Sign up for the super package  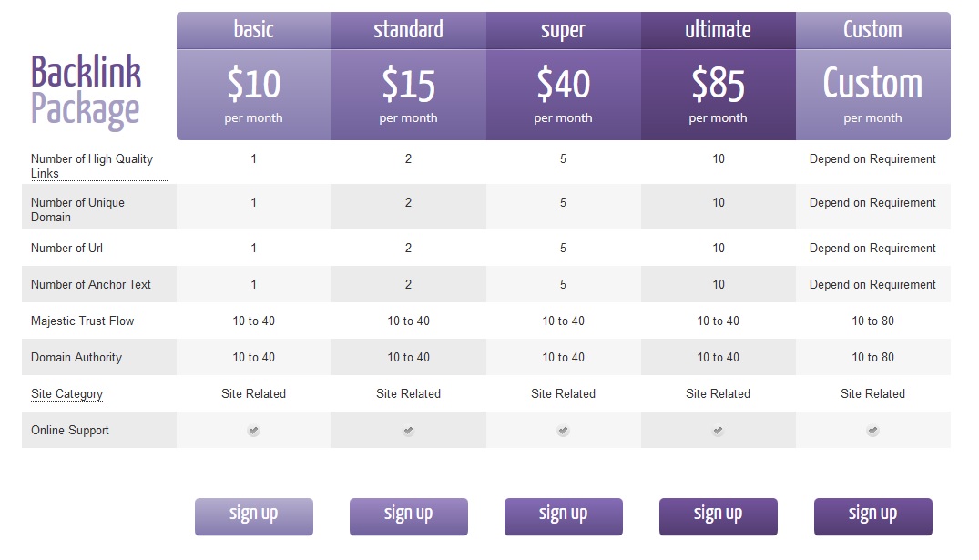563,516
